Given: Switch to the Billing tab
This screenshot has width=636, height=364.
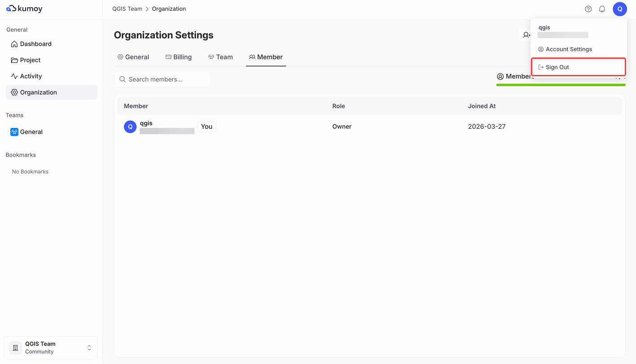Looking at the screenshot, I should 178,57.
